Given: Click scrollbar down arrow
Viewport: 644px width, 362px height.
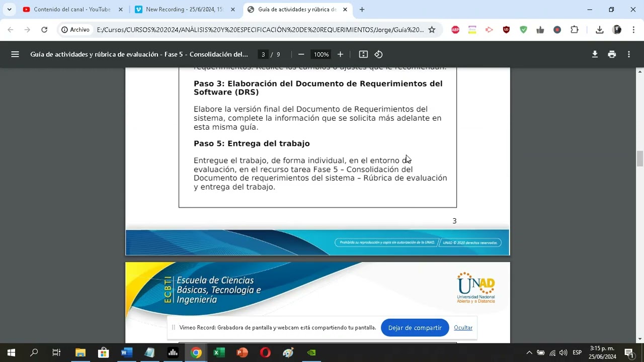Looking at the screenshot, I should 640,339.
